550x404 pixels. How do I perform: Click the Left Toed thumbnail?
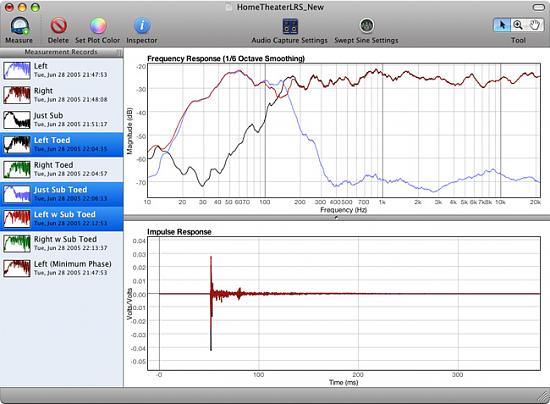17,144
